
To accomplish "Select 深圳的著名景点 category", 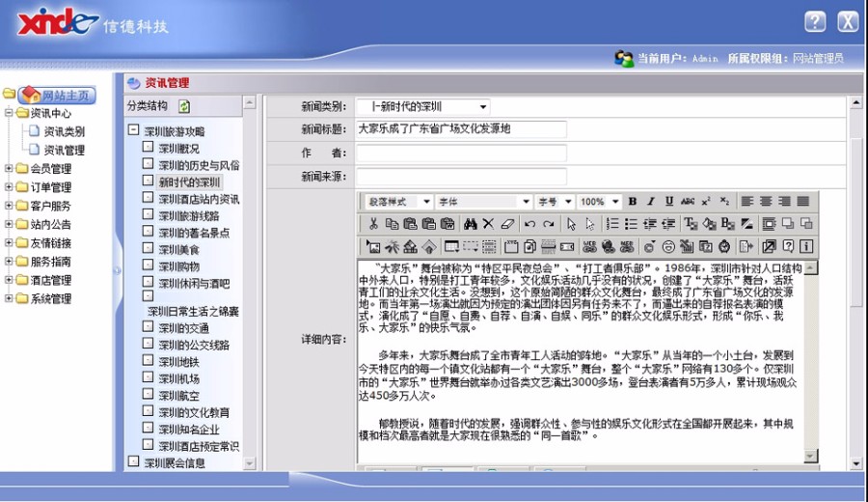I will [194, 233].
